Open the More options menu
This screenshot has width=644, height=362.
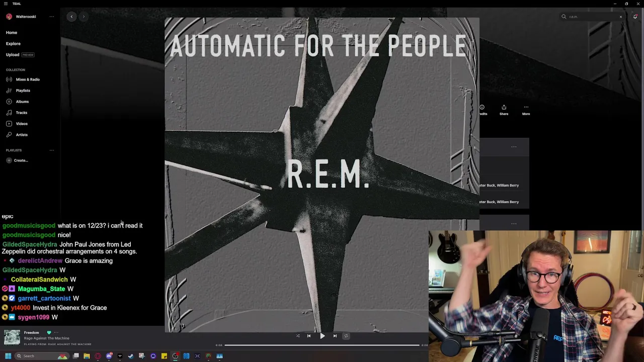(x=526, y=110)
